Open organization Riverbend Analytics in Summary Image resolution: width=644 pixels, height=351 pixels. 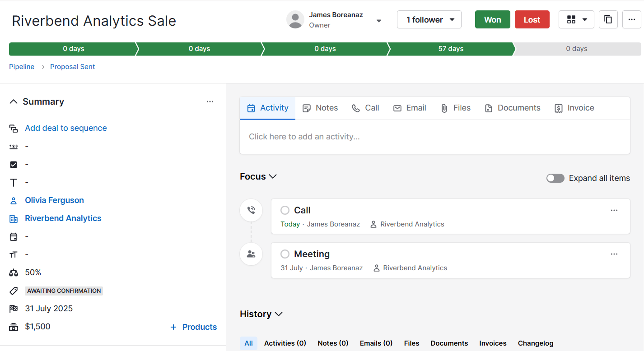[63, 218]
